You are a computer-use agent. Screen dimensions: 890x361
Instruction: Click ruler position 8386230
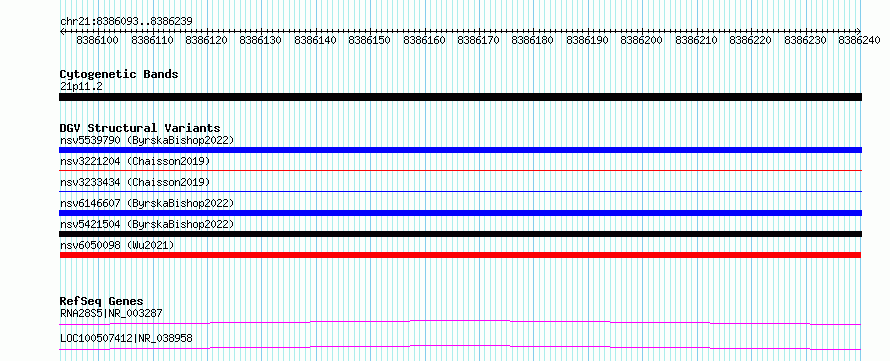point(805,40)
